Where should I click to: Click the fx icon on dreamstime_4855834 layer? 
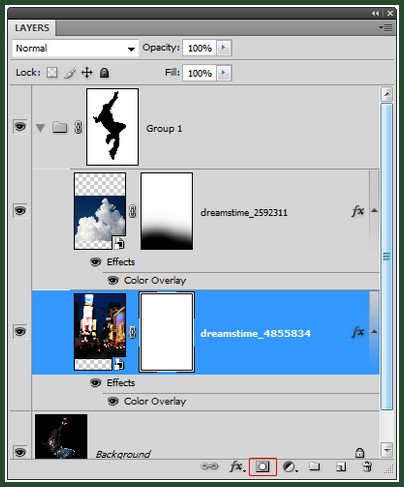[358, 332]
